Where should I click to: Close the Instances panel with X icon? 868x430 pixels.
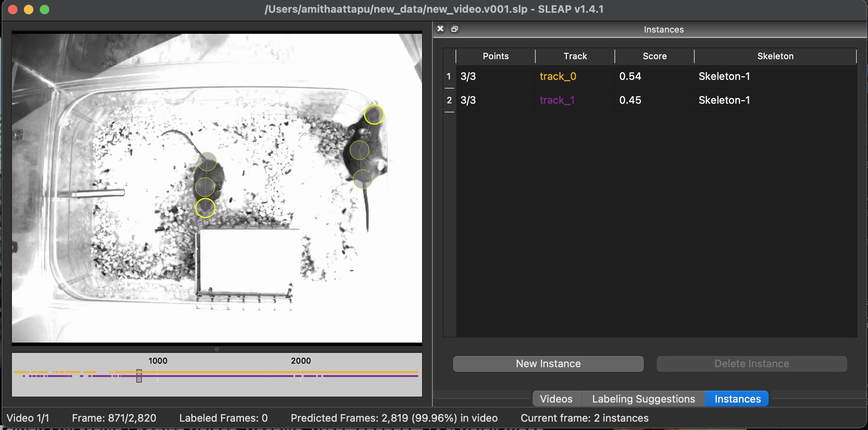440,29
